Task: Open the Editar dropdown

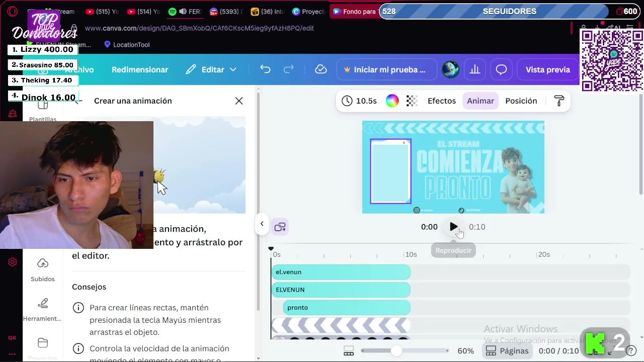Action: 211,69
